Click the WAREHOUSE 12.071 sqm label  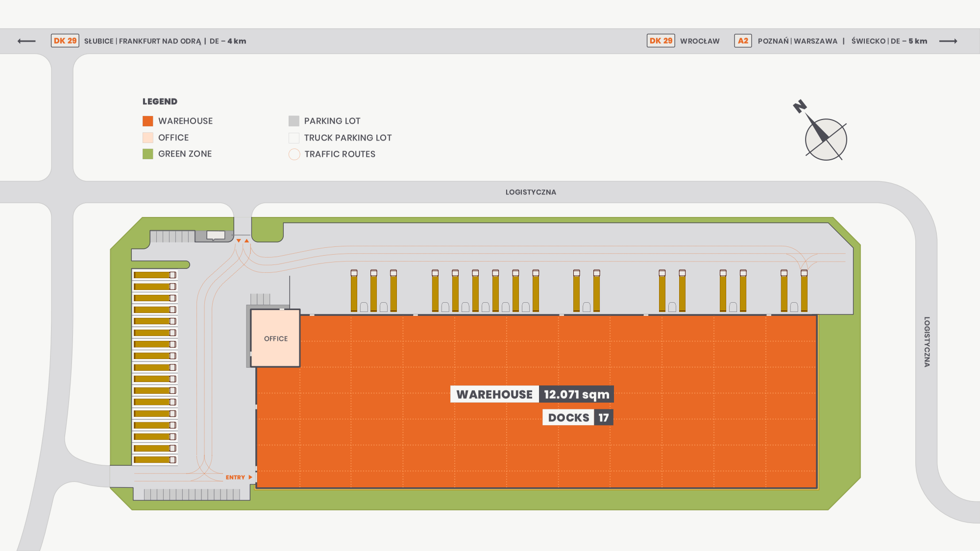[532, 394]
